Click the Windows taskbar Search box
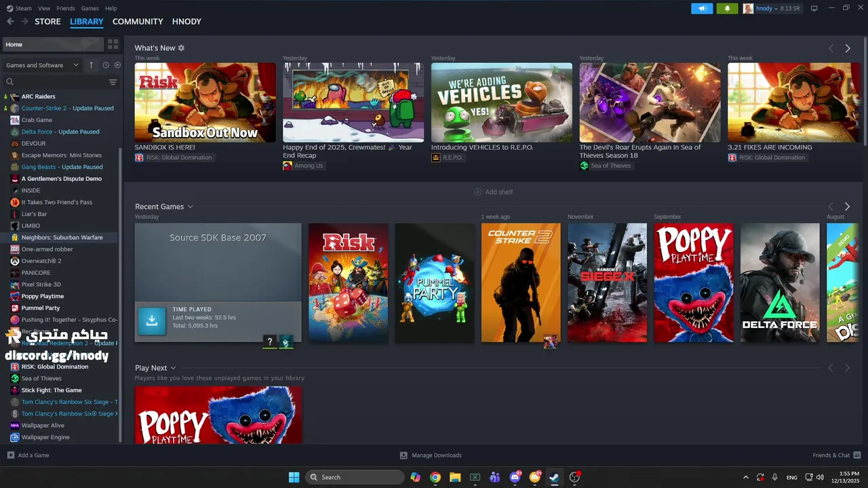The image size is (868, 488). click(x=355, y=477)
